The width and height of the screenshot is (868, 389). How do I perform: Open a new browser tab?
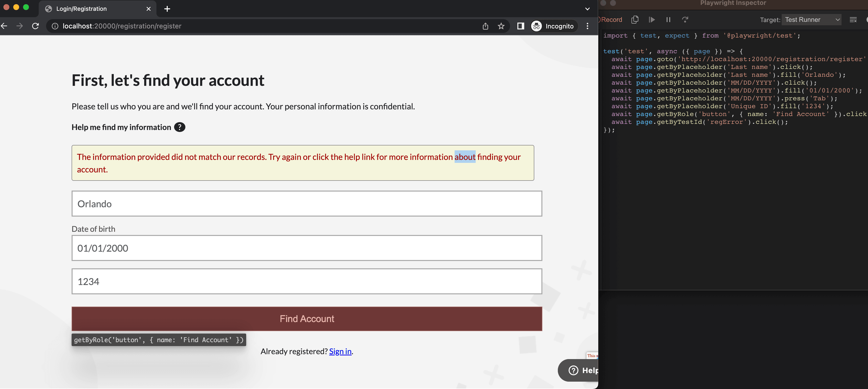pyautogui.click(x=167, y=9)
